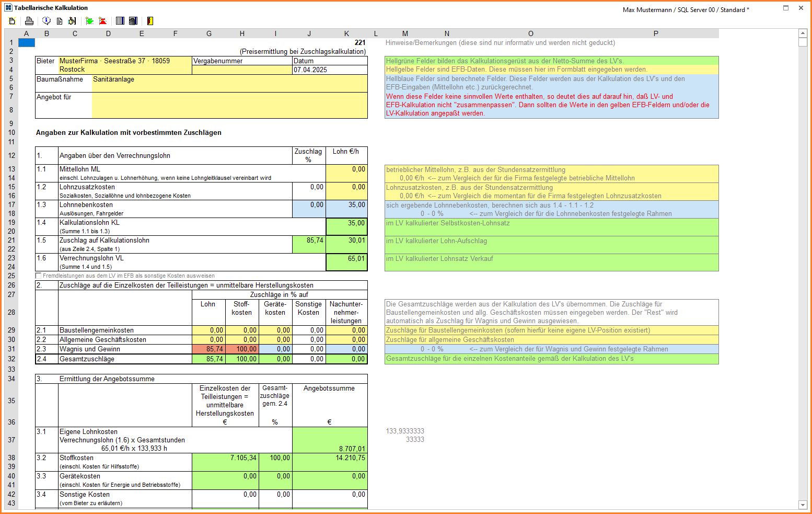
Task: Click the printer icon in toolbar
Action: pos(29,21)
